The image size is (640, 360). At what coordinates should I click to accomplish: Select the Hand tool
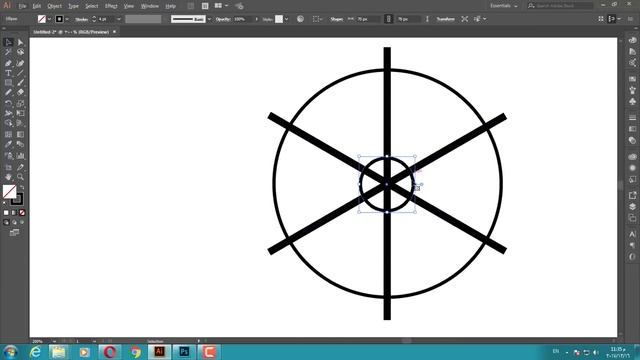(8, 177)
